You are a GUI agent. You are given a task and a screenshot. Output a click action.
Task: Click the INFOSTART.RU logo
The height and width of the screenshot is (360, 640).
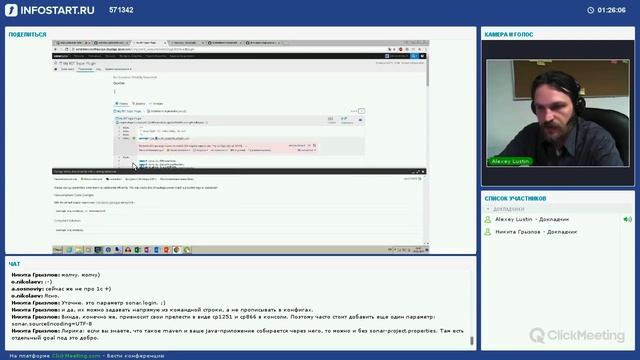click(x=50, y=10)
